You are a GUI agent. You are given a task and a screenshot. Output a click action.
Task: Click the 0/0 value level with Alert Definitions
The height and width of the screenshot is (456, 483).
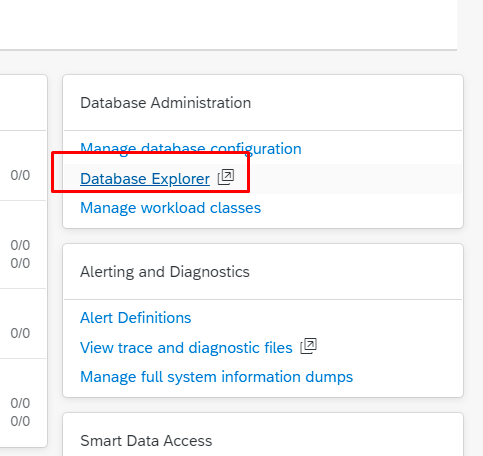pos(20,333)
